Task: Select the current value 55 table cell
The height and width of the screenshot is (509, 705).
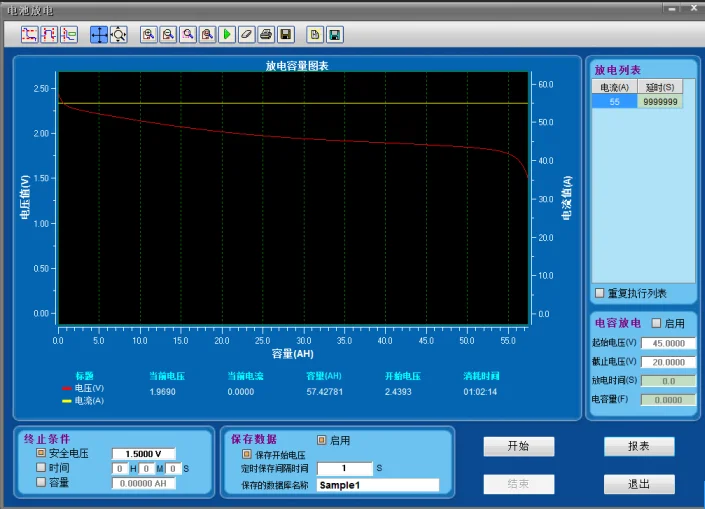Action: (614, 101)
